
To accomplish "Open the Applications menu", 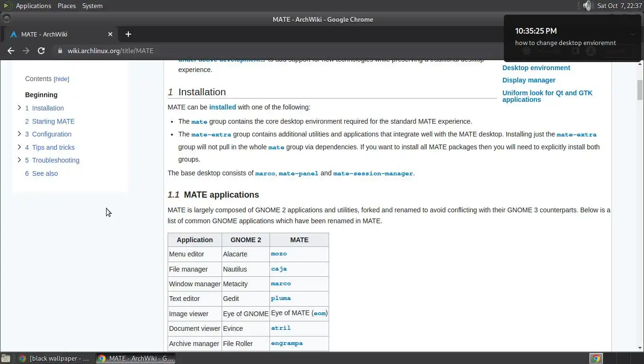I will 33,6.
